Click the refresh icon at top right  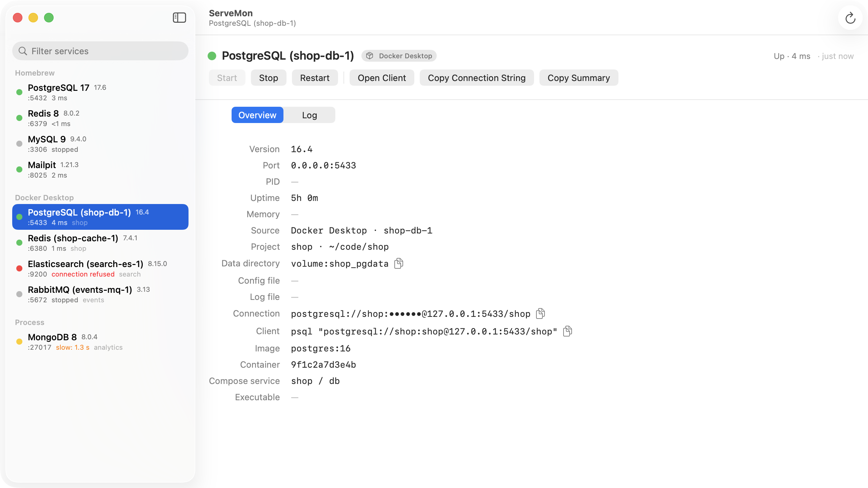850,18
